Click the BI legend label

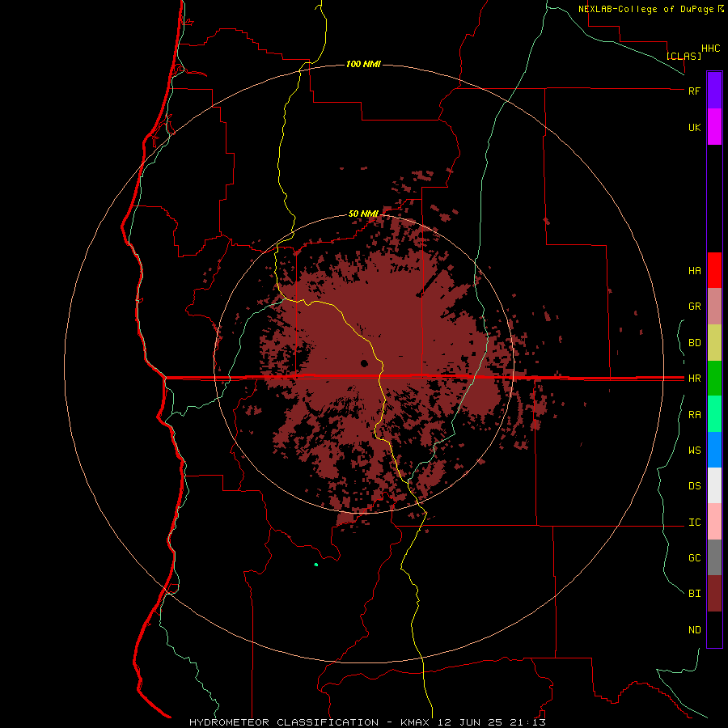pos(694,594)
